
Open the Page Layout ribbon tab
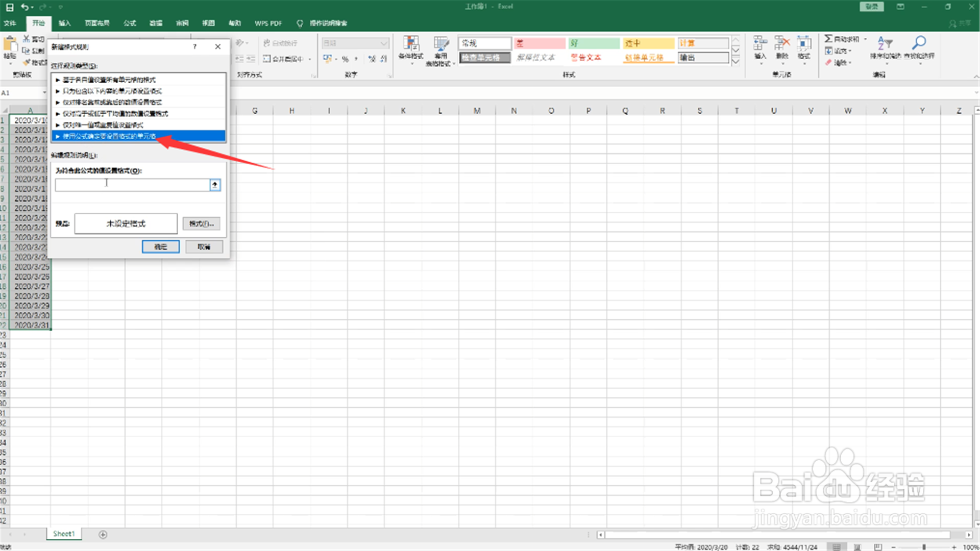[x=97, y=23]
